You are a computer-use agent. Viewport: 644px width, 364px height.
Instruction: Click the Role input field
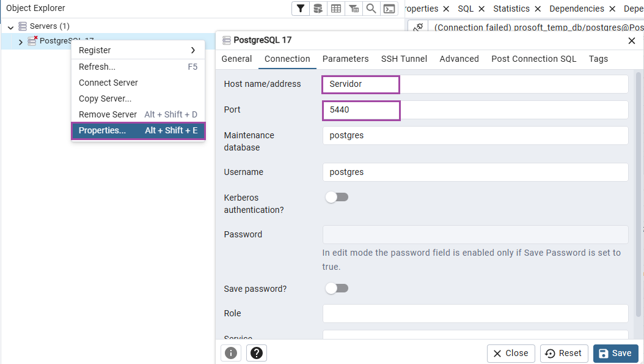(x=475, y=313)
